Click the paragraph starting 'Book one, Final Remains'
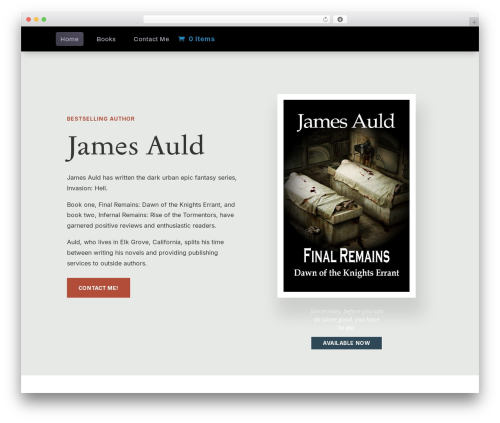The height and width of the screenshot is (423, 500). [x=151, y=215]
